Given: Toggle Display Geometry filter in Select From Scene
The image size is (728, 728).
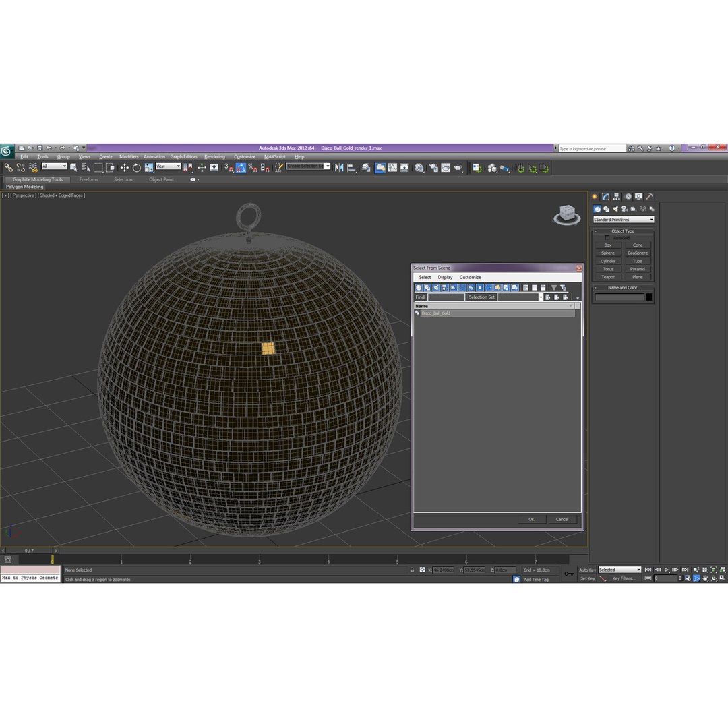Looking at the screenshot, I should click(x=419, y=287).
